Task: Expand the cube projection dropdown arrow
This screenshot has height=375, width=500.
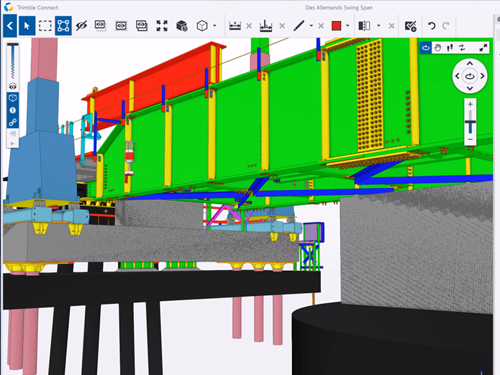Action: 215,25
